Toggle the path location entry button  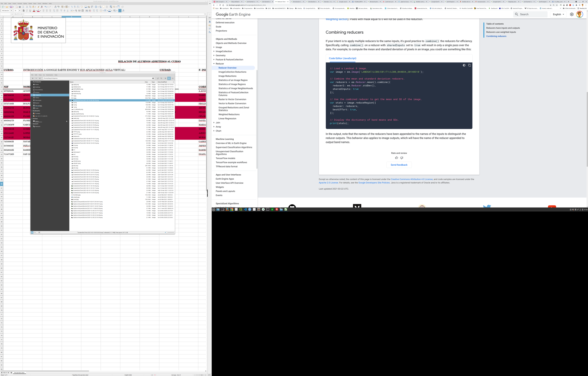(x=158, y=78)
